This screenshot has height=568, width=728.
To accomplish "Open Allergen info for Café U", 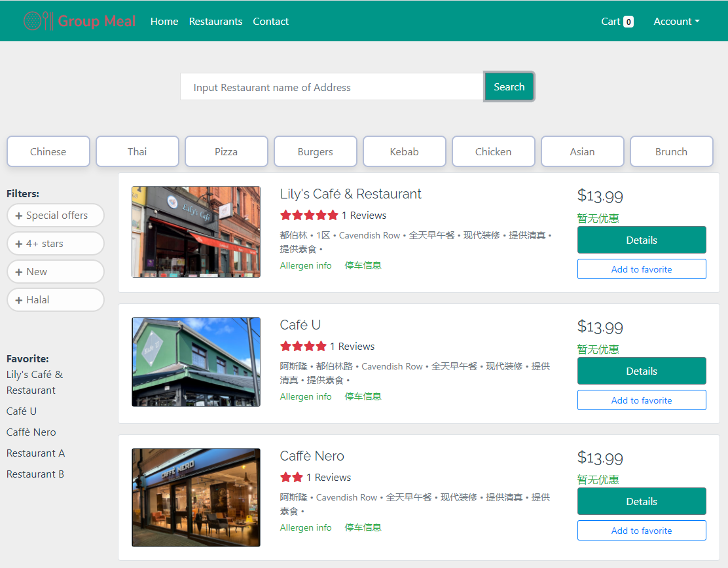I will [x=306, y=396].
